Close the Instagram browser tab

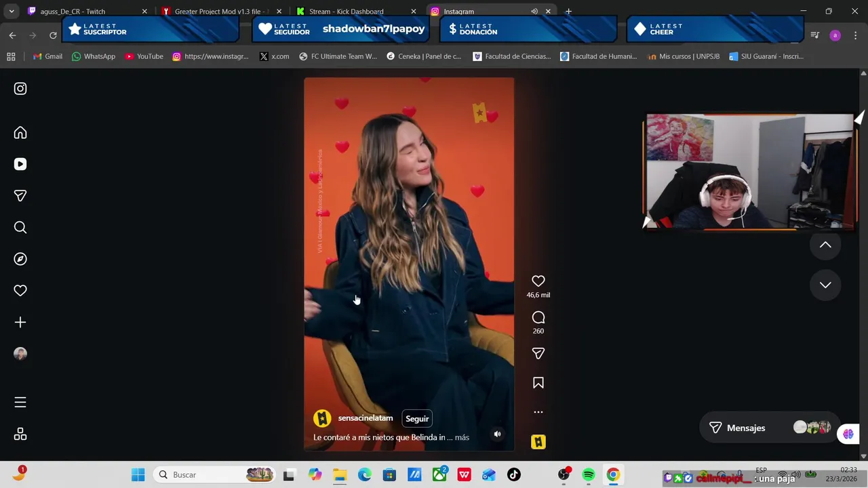(548, 12)
